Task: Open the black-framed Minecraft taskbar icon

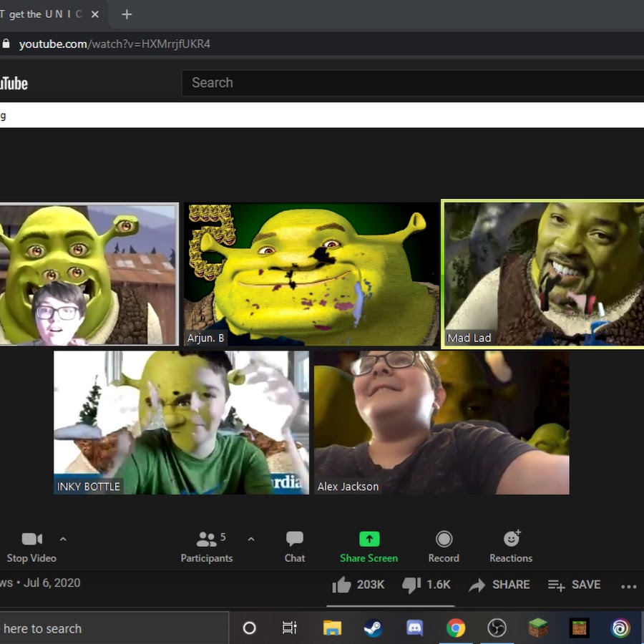Action: [x=579, y=628]
